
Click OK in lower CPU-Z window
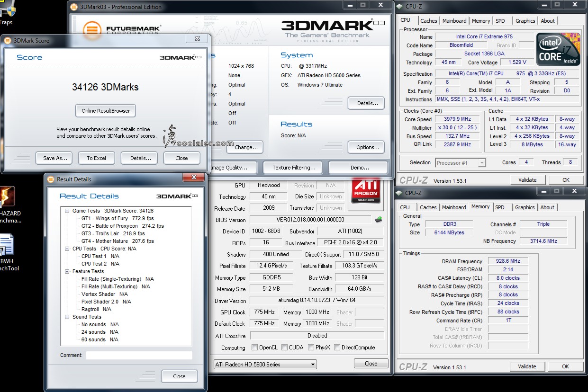point(565,366)
